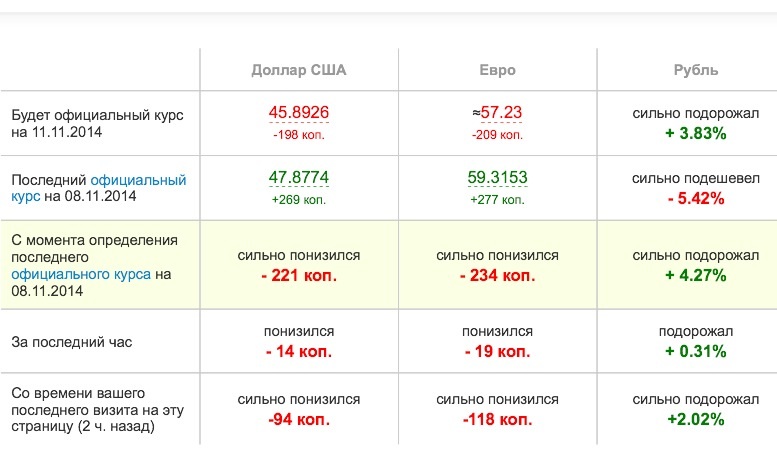Image resolution: width=777 pixels, height=466 pixels.
Task: Select the 'Доллар США' column header
Action: (299, 70)
